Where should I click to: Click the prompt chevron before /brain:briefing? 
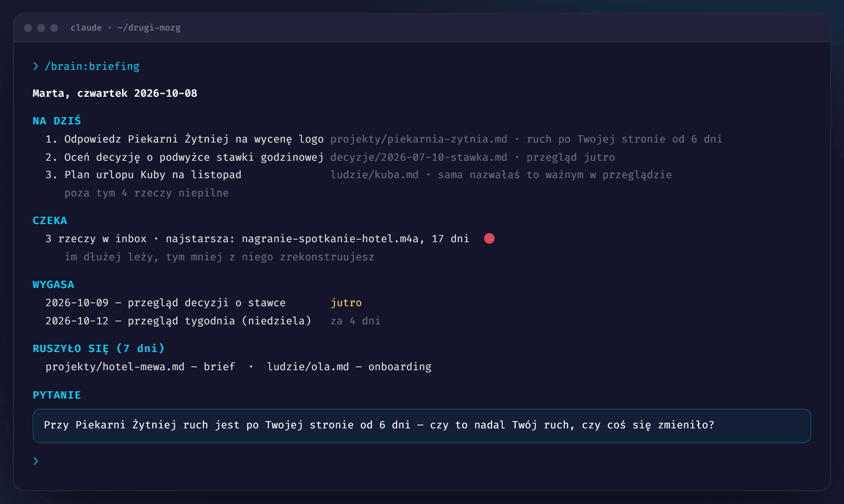pos(36,66)
